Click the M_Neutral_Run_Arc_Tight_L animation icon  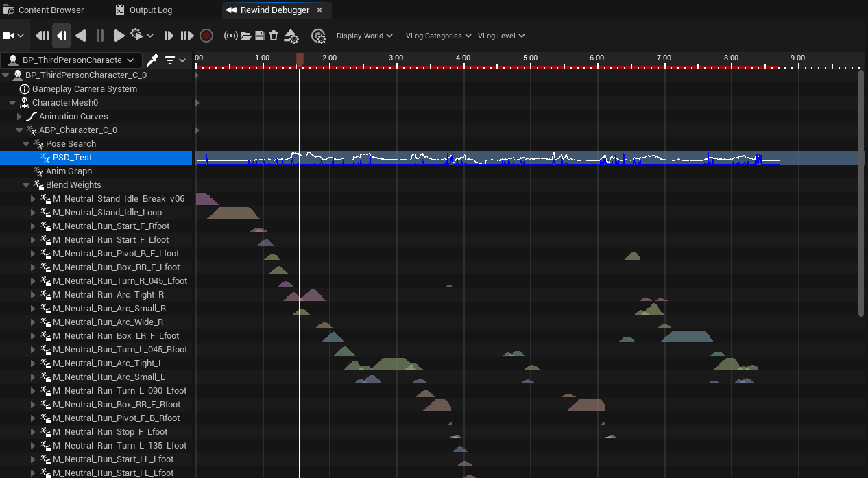tap(45, 363)
